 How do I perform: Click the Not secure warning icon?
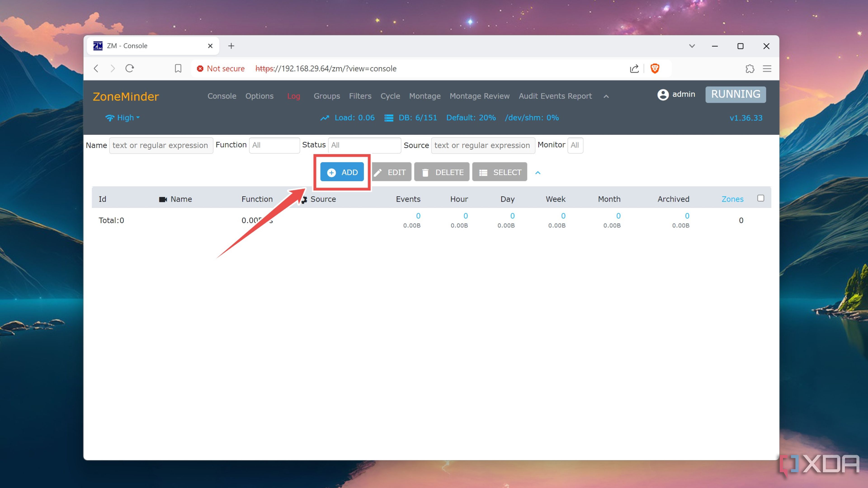coord(200,69)
